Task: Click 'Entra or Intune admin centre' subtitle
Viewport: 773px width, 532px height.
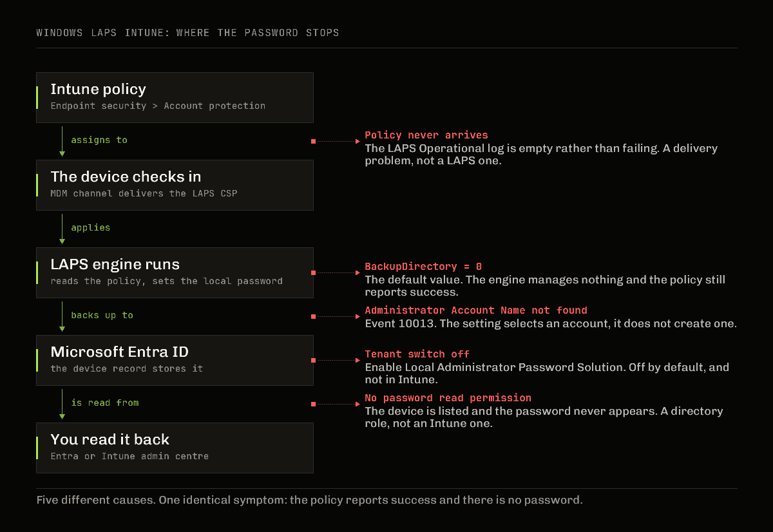Action: (x=129, y=456)
